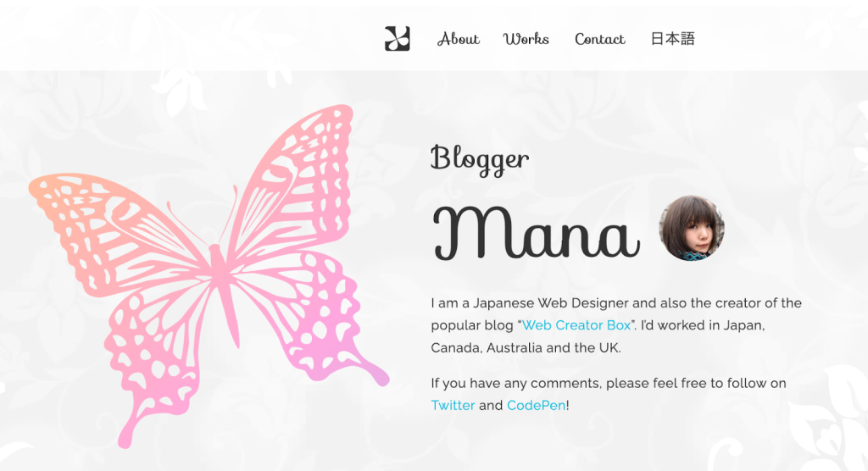This screenshot has width=868, height=471.
Task: Click the butterfly logo icon in navigation
Action: (398, 39)
